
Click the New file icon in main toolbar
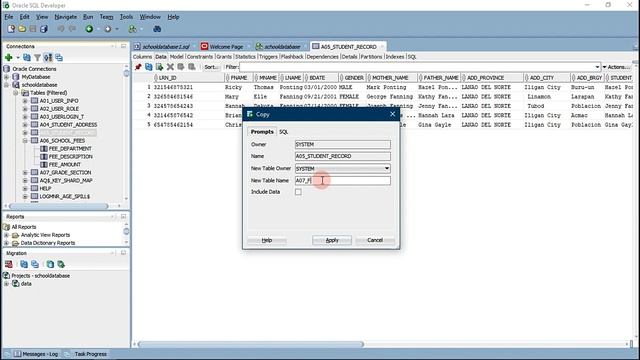(x=11, y=29)
